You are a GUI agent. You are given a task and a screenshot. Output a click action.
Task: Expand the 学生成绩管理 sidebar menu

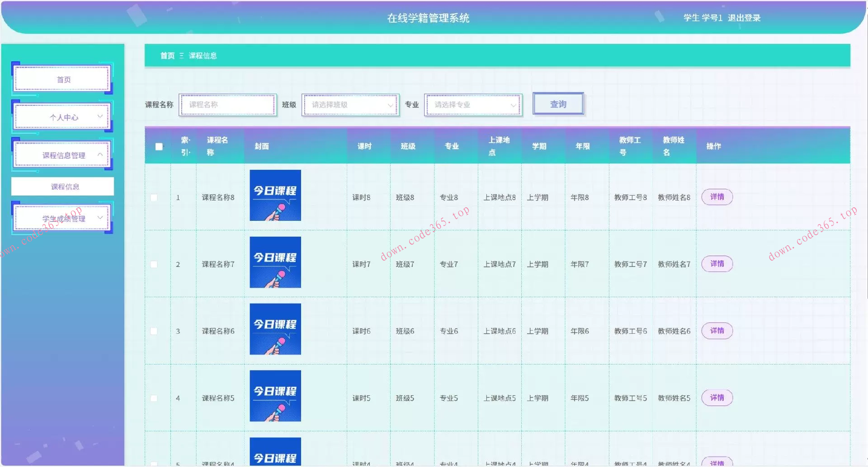click(x=62, y=218)
